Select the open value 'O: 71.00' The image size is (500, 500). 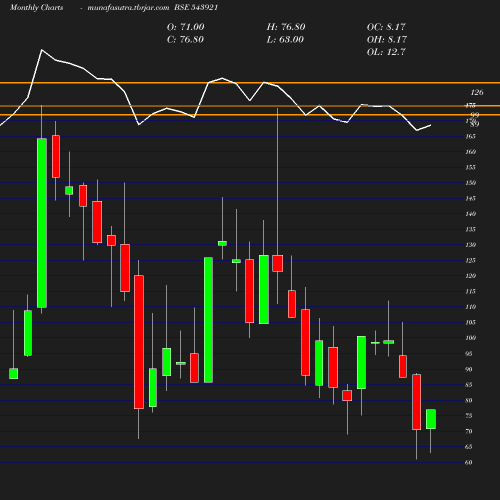tap(185, 27)
